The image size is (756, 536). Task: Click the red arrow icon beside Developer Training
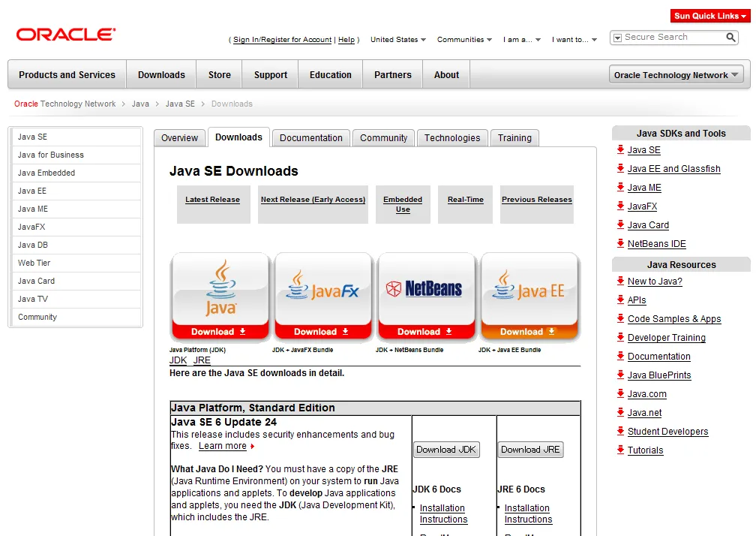[620, 337]
